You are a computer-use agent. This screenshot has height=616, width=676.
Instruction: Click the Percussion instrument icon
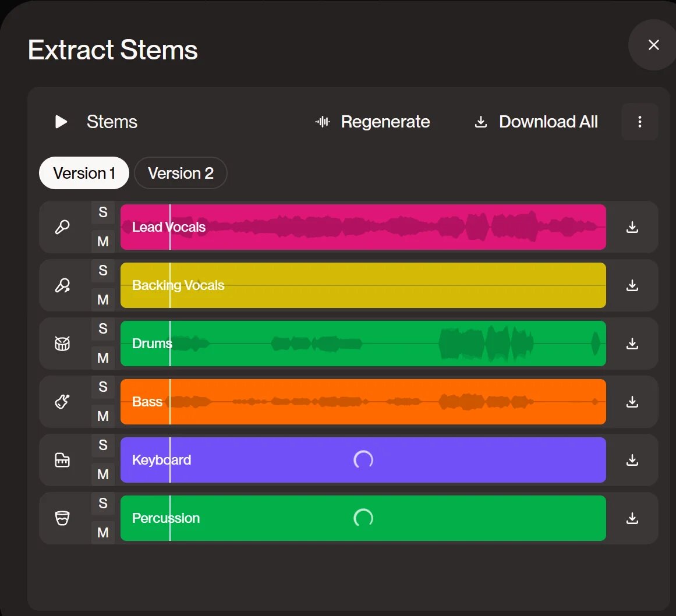tap(62, 518)
